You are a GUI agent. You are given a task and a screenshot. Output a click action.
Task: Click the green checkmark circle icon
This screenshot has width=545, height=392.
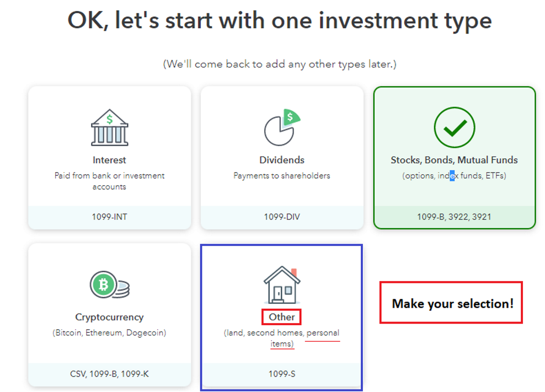pos(455,127)
